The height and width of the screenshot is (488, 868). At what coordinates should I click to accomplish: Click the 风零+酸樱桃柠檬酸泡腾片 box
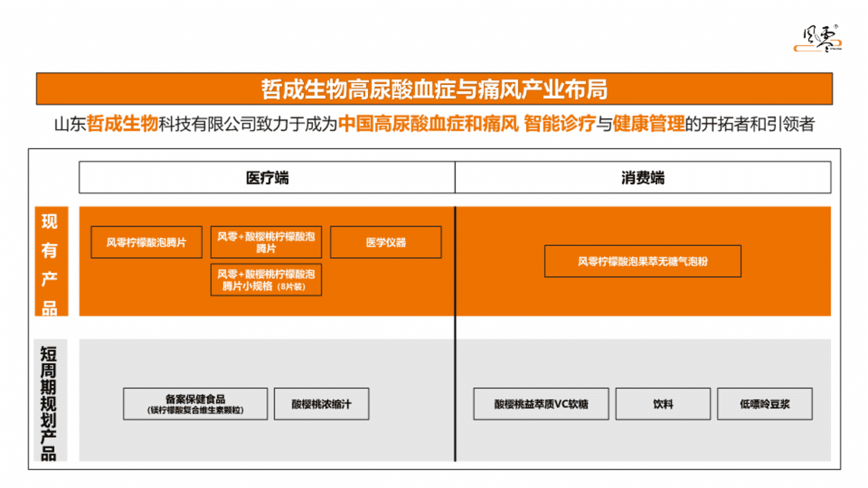pos(266,242)
